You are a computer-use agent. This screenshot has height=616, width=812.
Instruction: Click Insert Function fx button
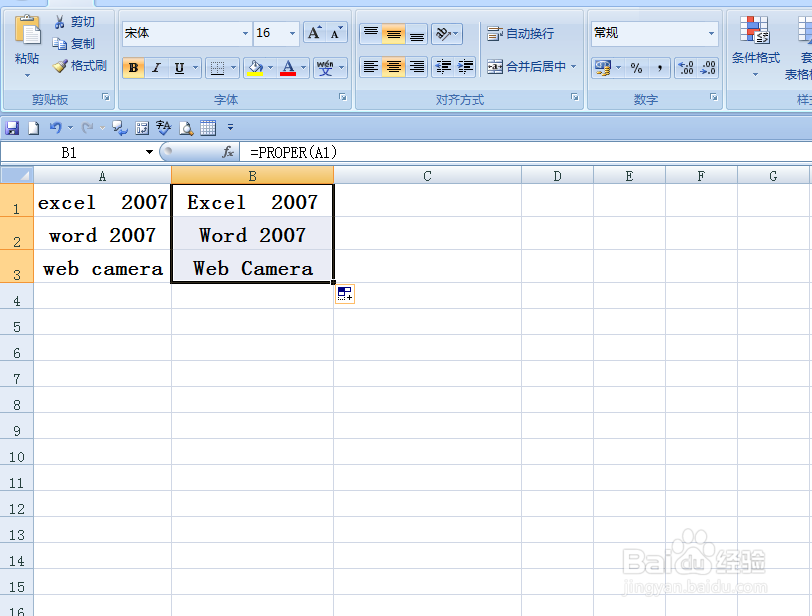(x=228, y=152)
